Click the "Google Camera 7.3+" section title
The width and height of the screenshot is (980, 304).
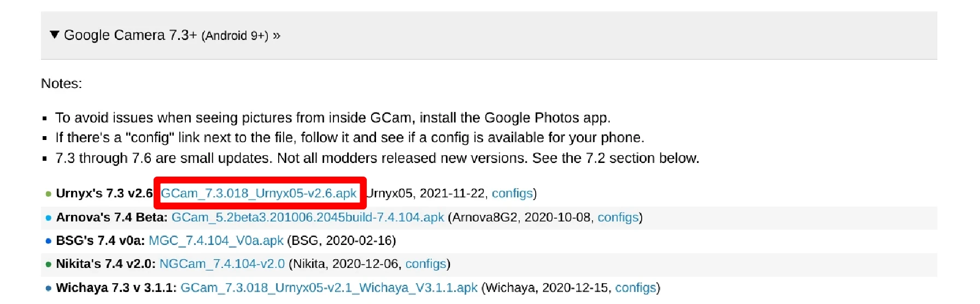point(130,36)
